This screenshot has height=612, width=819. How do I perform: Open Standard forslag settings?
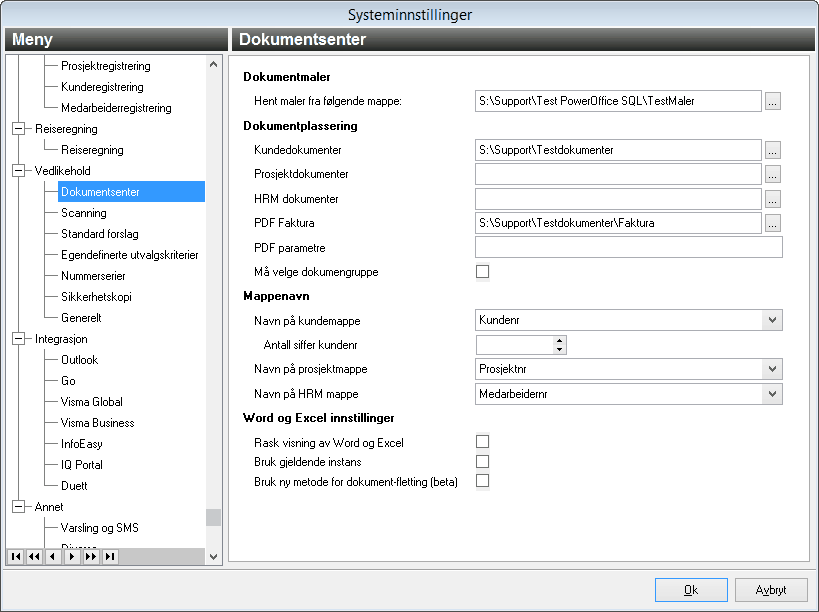tap(100, 234)
